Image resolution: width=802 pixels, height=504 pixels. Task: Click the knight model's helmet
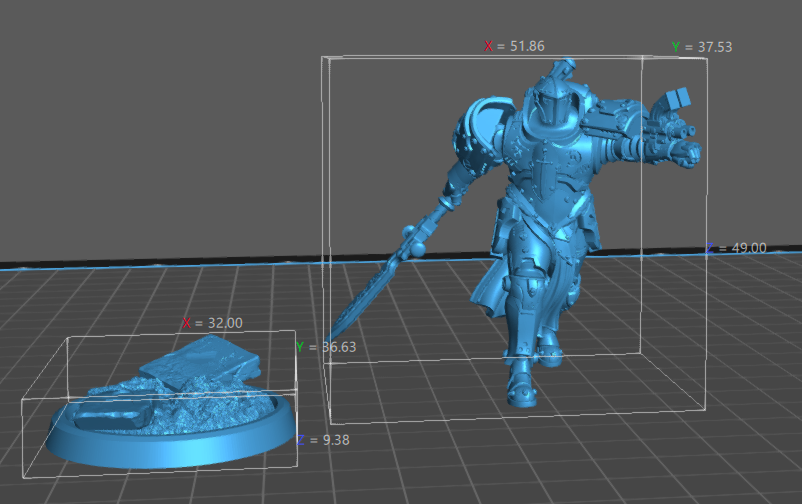tap(548, 106)
